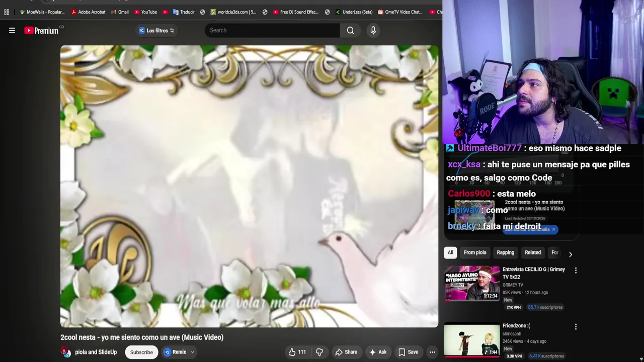Show more filter chips with right arrow
Screen dimensions: 644x362
coord(570,254)
